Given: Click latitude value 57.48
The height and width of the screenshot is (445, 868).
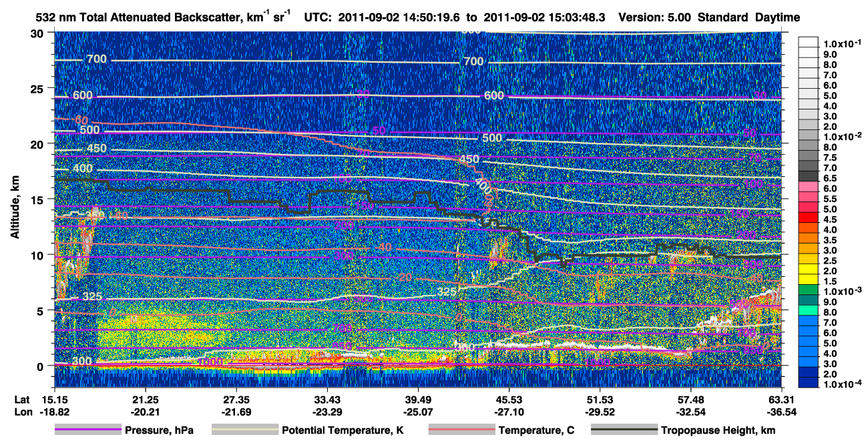Looking at the screenshot, I should coord(690,400).
